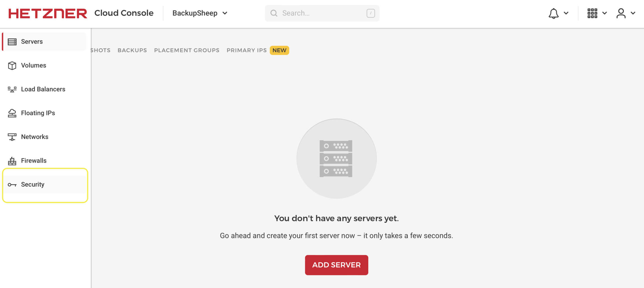Select Floating IPs in the sidebar
The width and height of the screenshot is (644, 288).
44,113
